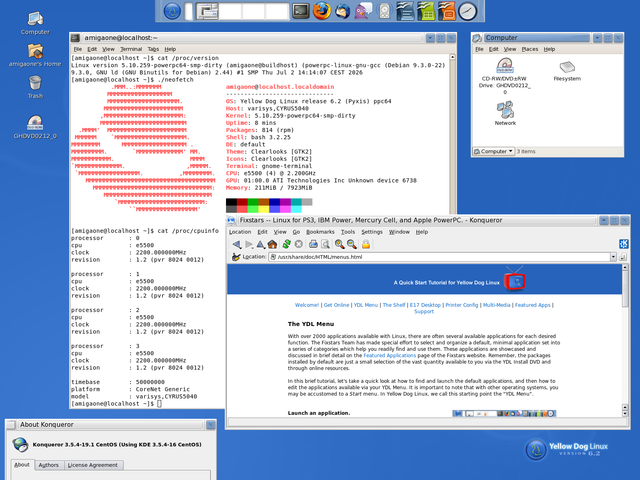This screenshot has height=480, width=640.
Task: Zoom in on the Konqueror page
Action: click(x=339, y=244)
